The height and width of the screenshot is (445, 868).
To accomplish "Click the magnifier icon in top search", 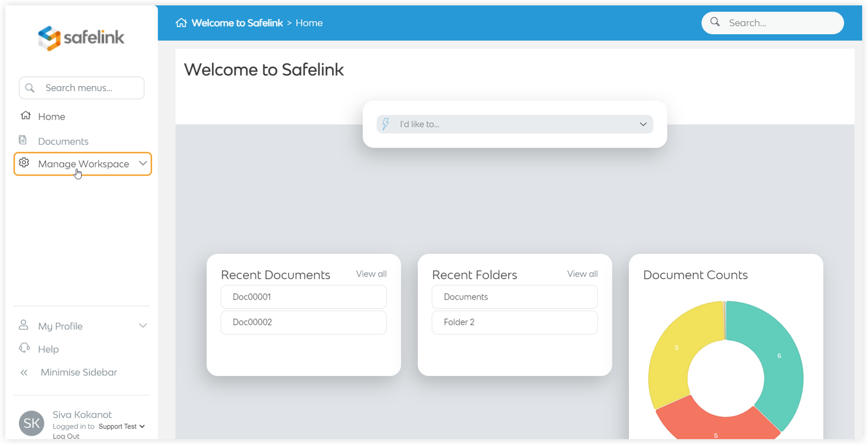I will point(715,22).
